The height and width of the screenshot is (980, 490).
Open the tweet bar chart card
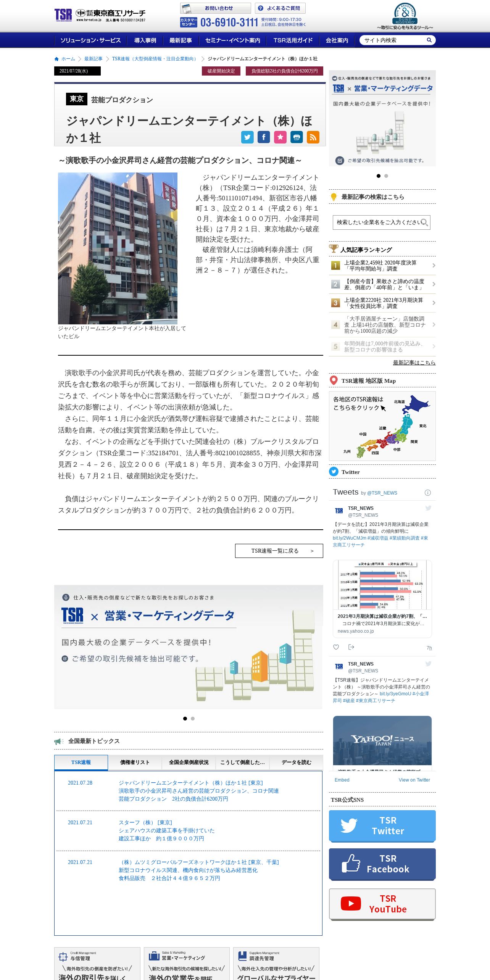(x=382, y=599)
